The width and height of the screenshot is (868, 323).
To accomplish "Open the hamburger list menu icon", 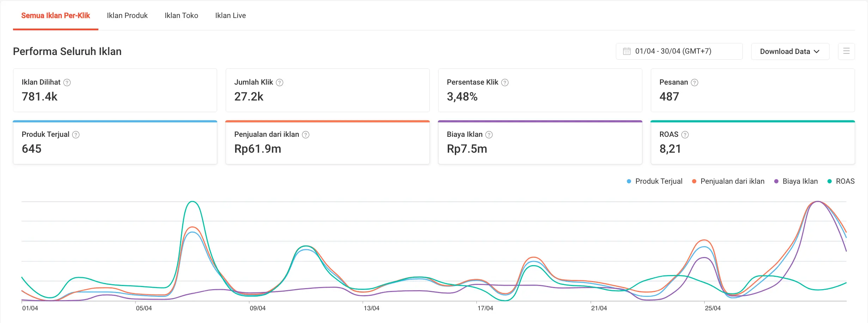I will pos(846,51).
